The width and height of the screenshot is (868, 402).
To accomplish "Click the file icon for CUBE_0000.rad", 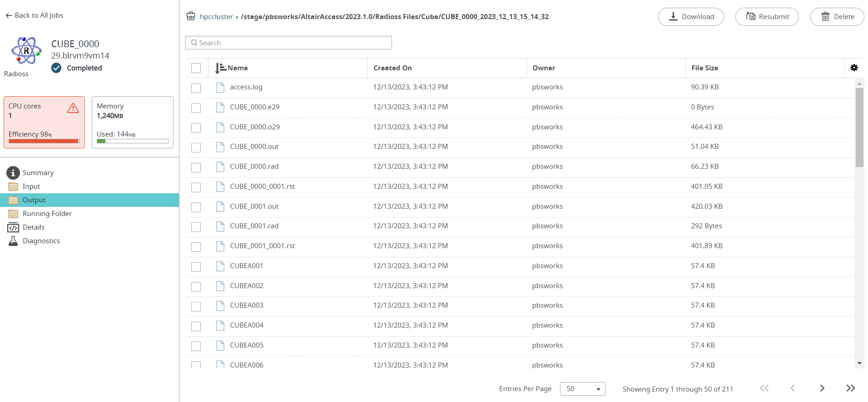I will pyautogui.click(x=220, y=167).
